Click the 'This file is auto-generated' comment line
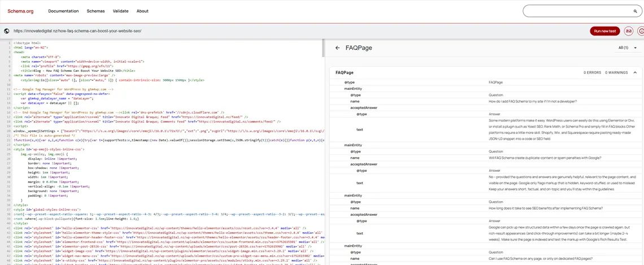 43,135
